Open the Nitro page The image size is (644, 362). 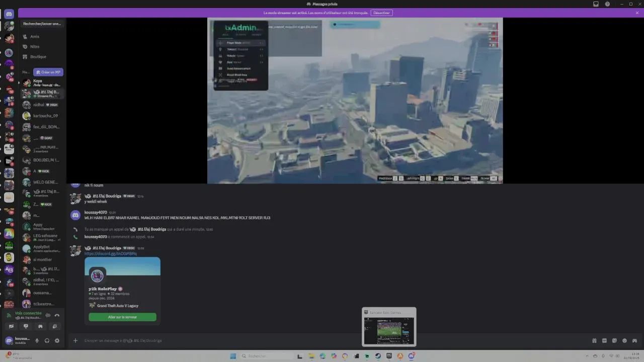[42, 46]
